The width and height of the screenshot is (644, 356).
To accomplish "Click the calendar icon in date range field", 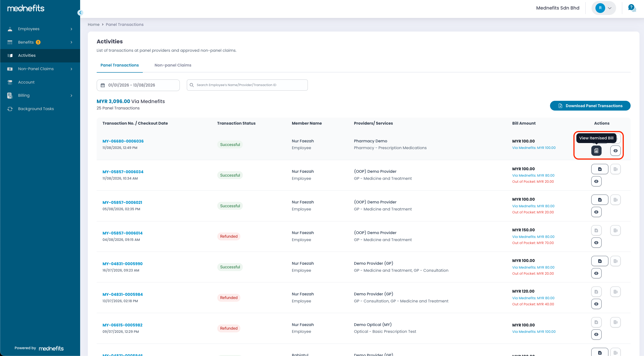I will [x=103, y=85].
